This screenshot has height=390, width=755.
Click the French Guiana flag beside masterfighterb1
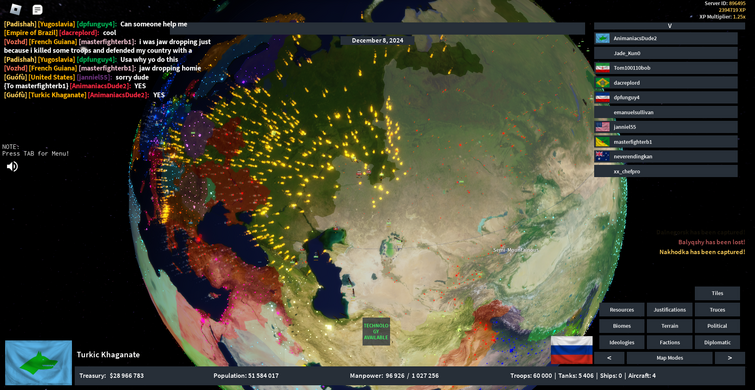pos(602,142)
